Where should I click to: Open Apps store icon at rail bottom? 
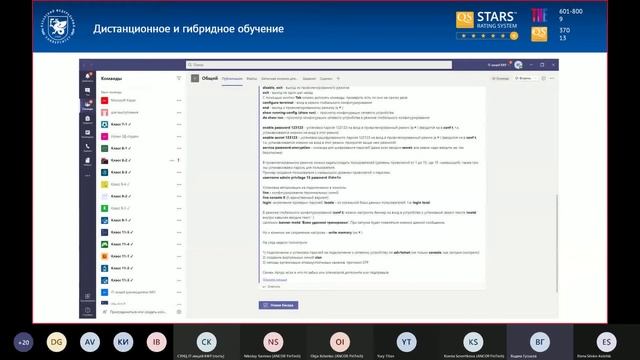click(x=87, y=297)
